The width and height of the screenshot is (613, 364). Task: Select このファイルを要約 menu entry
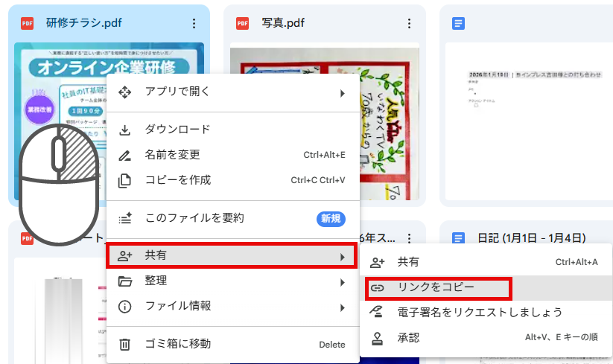[x=194, y=218]
